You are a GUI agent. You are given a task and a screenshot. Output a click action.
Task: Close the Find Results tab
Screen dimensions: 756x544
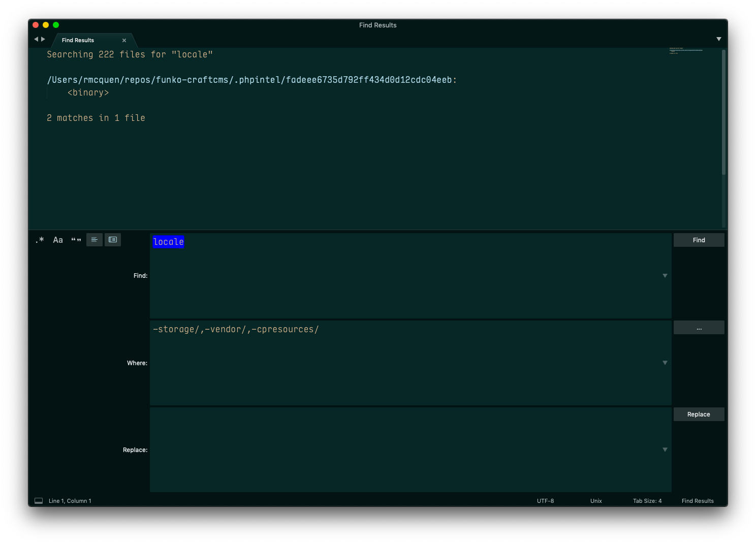[123, 40]
